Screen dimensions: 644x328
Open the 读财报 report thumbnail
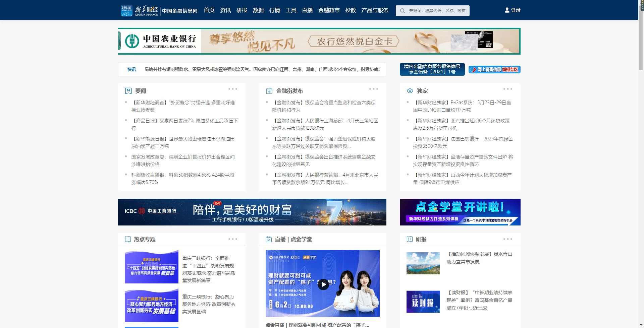(x=423, y=302)
